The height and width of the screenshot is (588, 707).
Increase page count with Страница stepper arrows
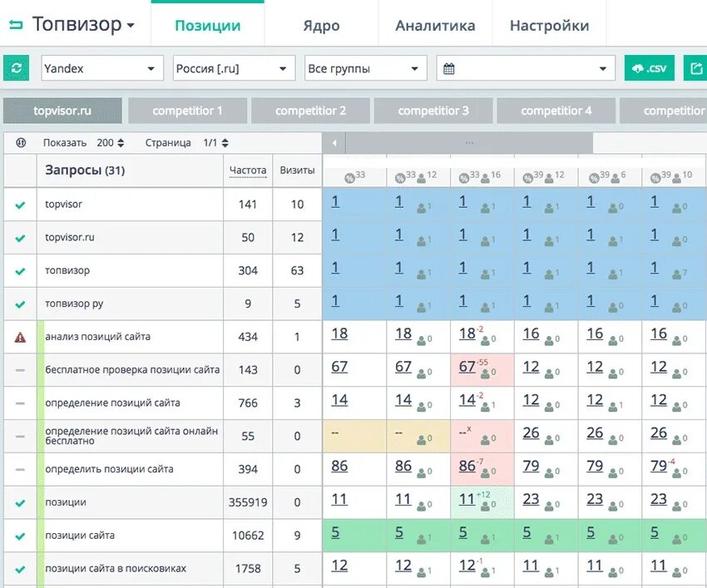227,142
